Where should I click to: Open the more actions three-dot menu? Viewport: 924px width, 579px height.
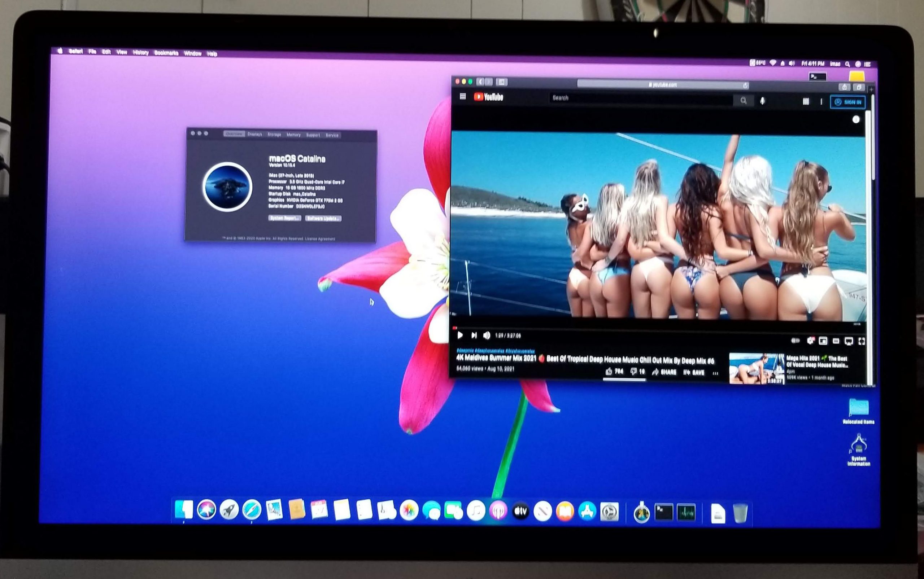(x=715, y=373)
